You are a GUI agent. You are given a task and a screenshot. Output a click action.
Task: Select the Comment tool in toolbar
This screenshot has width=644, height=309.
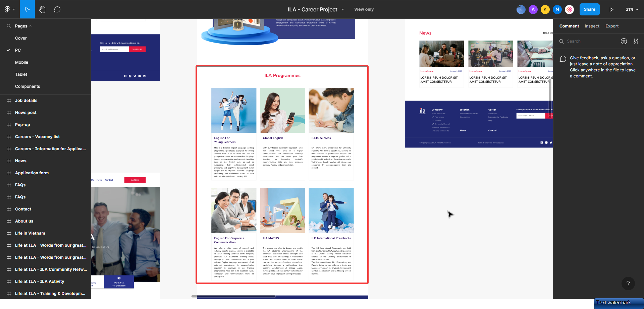tap(57, 9)
